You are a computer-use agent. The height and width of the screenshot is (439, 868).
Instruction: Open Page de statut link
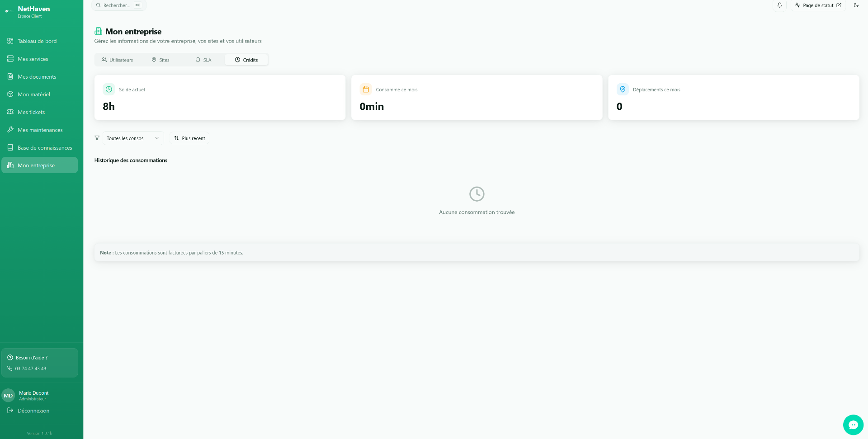[818, 5]
